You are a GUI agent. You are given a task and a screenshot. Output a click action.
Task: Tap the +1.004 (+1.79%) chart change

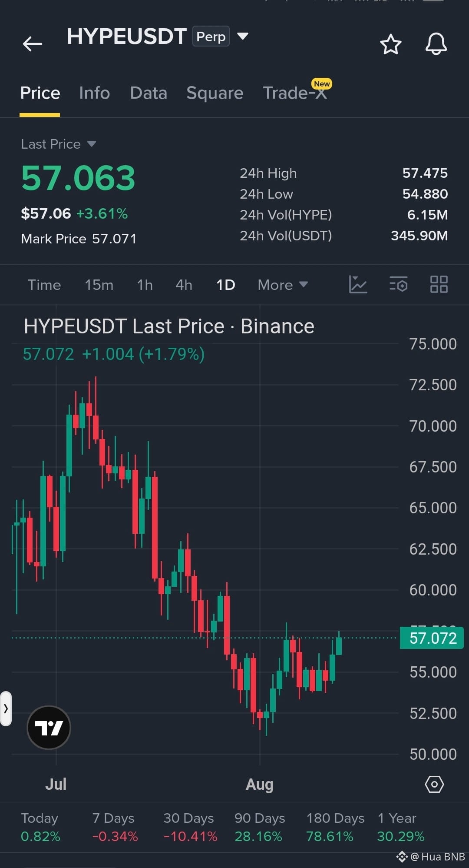tap(143, 354)
